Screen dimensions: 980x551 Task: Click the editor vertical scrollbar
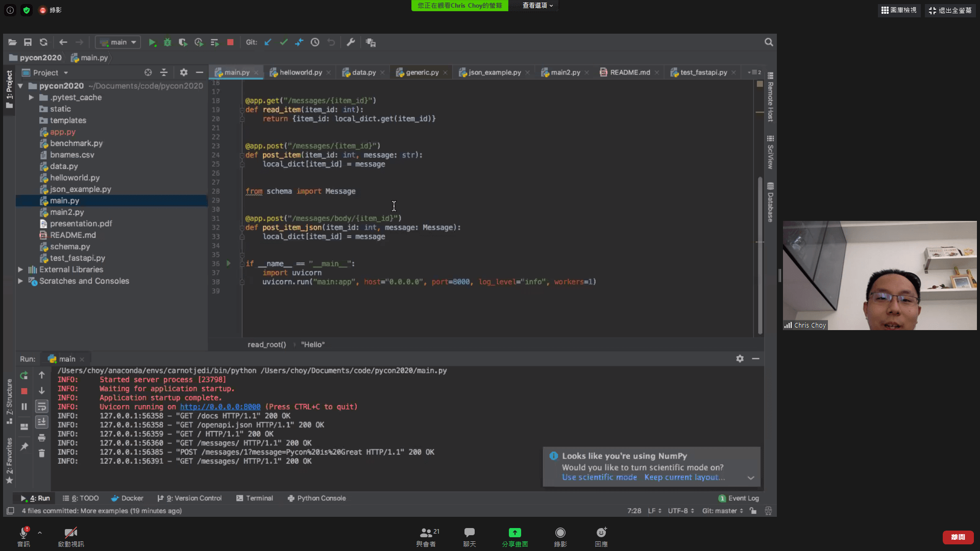click(x=760, y=255)
